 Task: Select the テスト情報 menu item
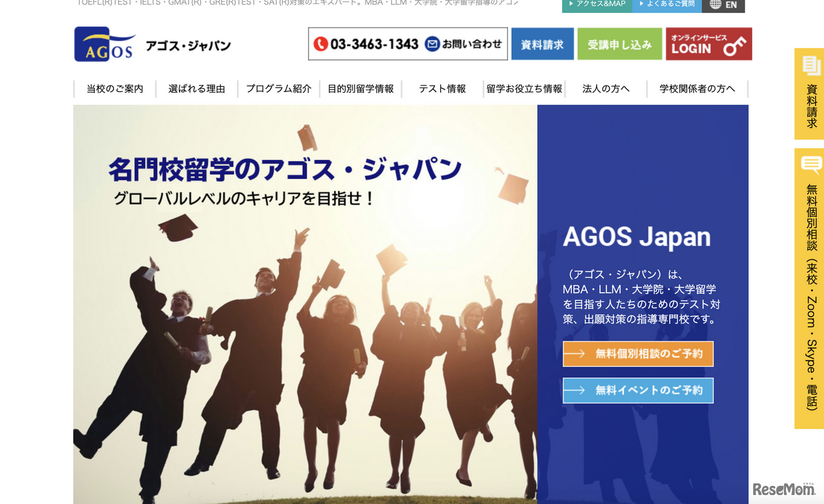point(442,89)
